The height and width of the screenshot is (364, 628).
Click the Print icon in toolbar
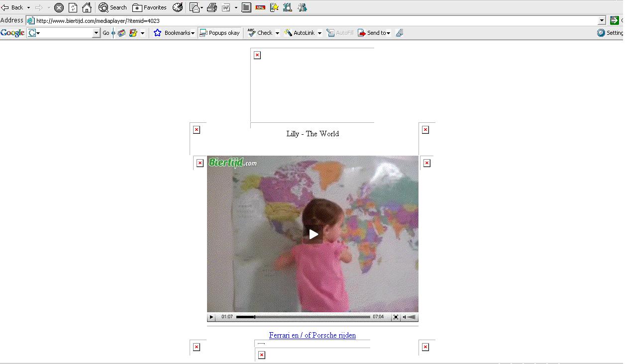click(212, 7)
